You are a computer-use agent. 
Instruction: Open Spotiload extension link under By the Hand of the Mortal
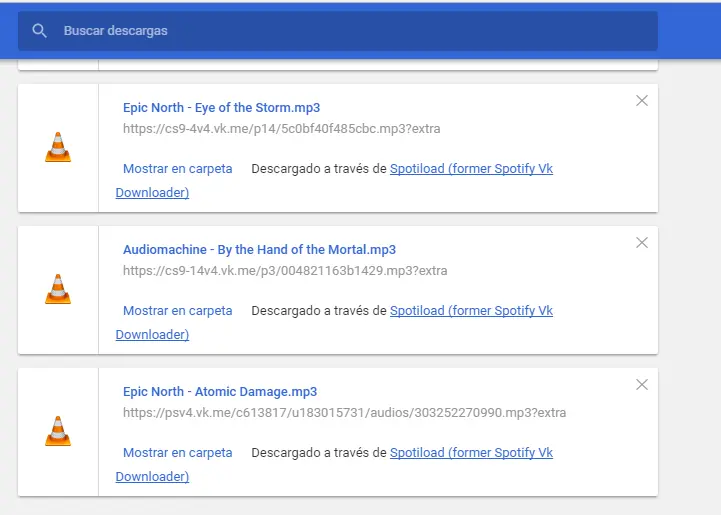[471, 311]
